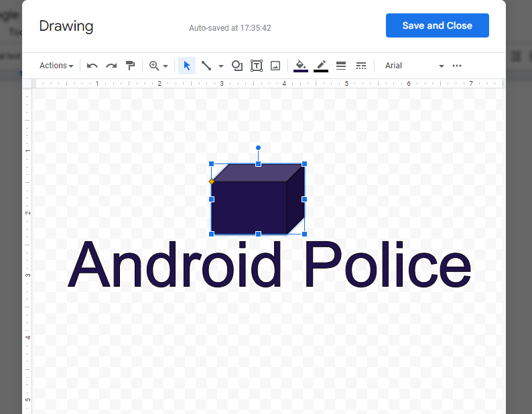Click the Save and Close button
532x414 pixels.
[437, 25]
